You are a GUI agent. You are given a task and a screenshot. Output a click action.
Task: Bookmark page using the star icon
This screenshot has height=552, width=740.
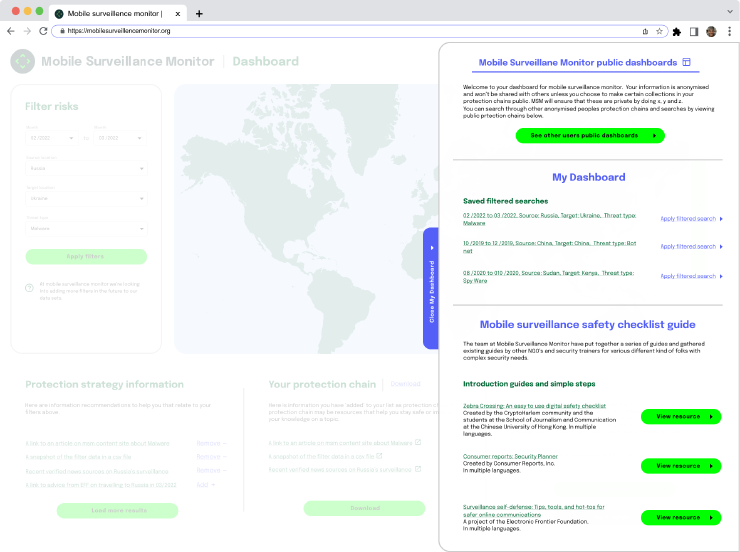click(660, 31)
